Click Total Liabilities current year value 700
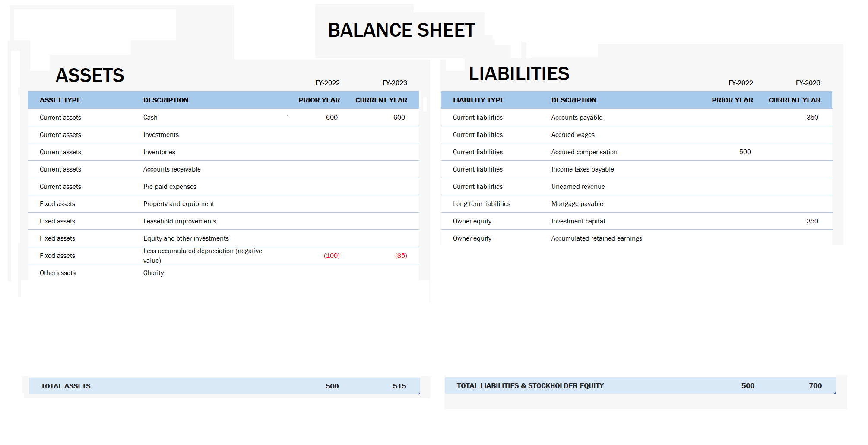This screenshot has height=445, width=868. (815, 386)
